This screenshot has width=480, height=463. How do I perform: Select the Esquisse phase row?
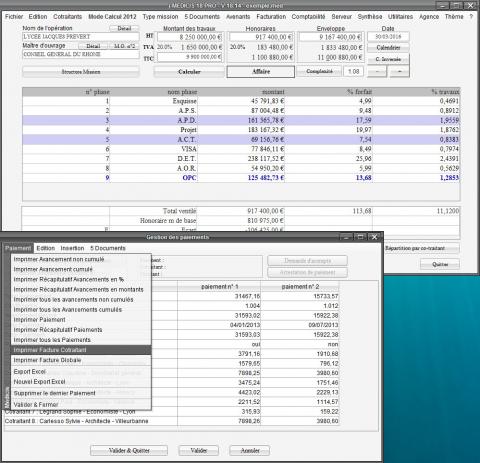coord(241,101)
